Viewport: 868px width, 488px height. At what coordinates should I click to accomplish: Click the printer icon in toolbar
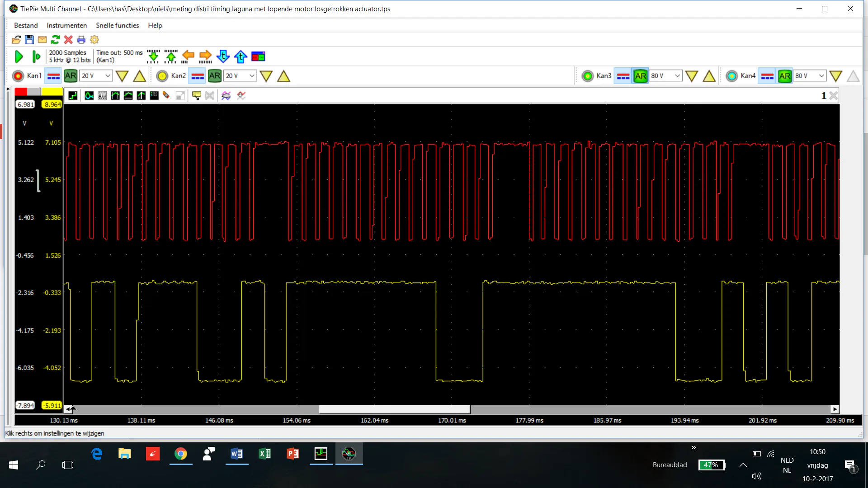[81, 40]
